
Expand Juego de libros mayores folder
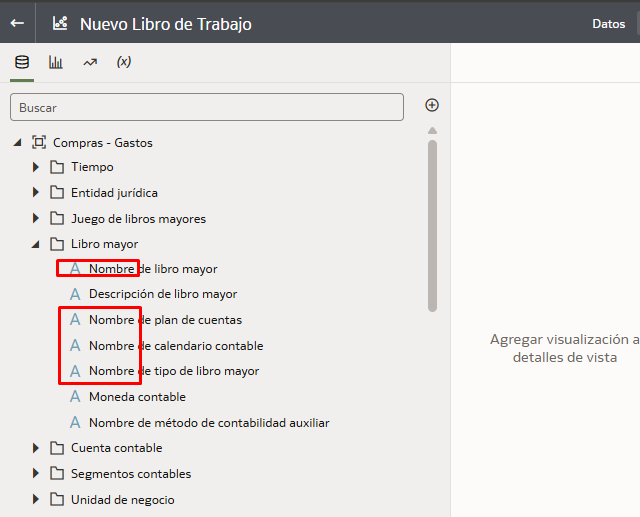pos(36,219)
